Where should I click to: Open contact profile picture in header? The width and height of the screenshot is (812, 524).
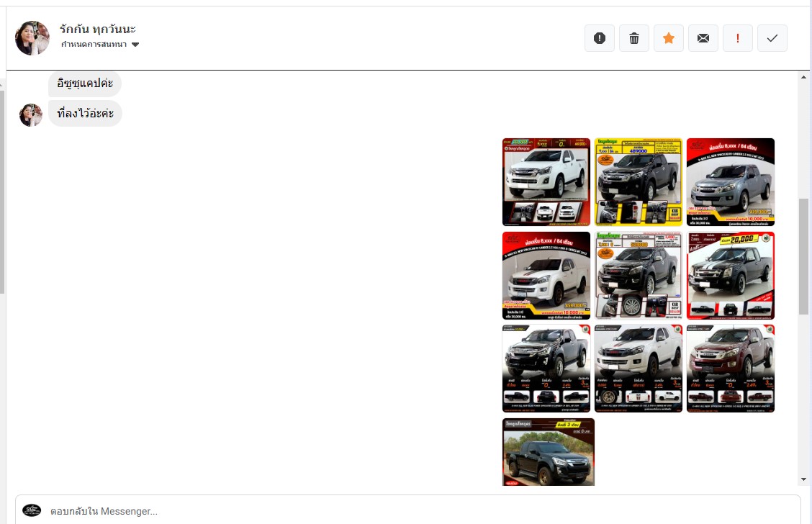tap(32, 38)
